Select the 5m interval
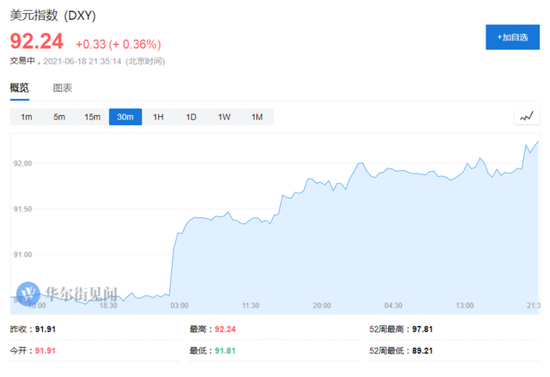Image resolution: width=550 pixels, height=377 pixels. (x=59, y=117)
